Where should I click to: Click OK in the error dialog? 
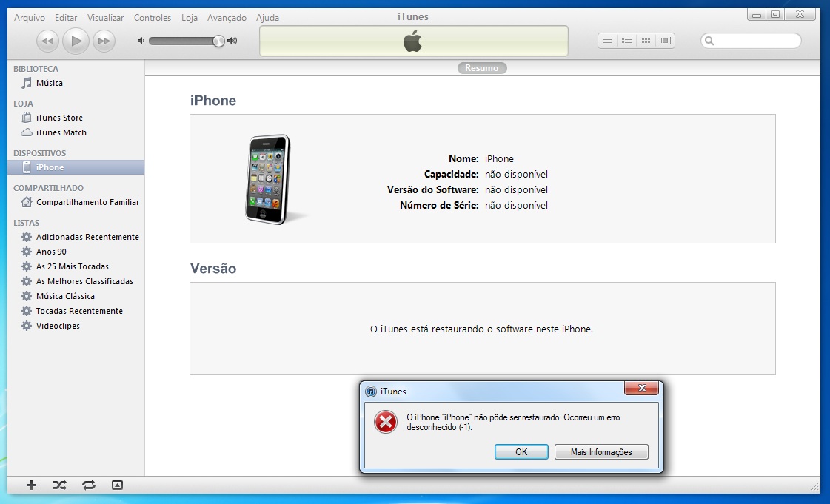tap(521, 451)
